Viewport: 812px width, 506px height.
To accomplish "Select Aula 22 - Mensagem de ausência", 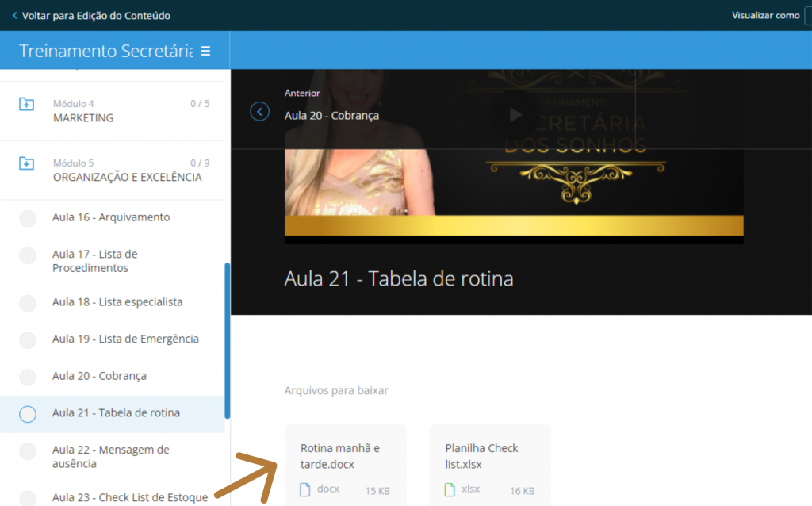I will (110, 456).
